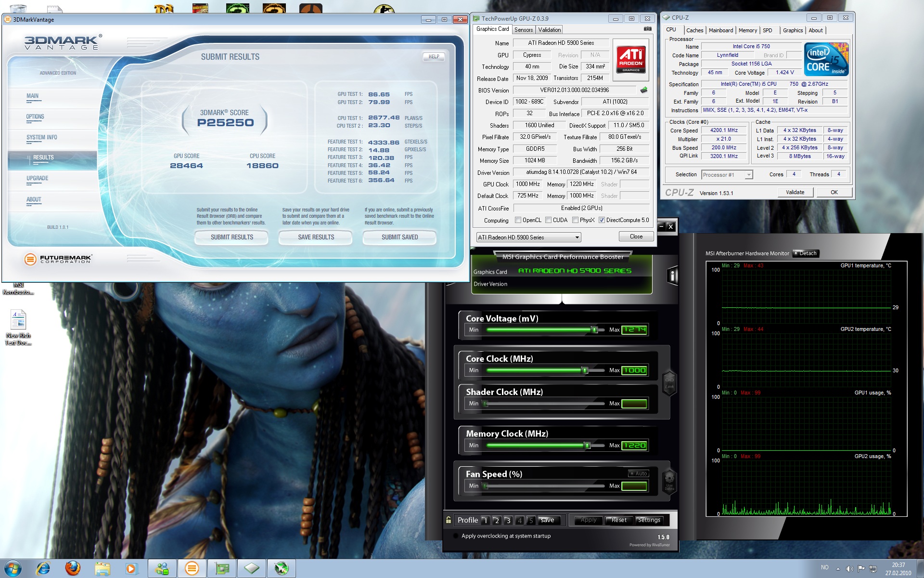Click the GPU-Z screenshot camera icon
This screenshot has height=578, width=924.
(648, 29)
